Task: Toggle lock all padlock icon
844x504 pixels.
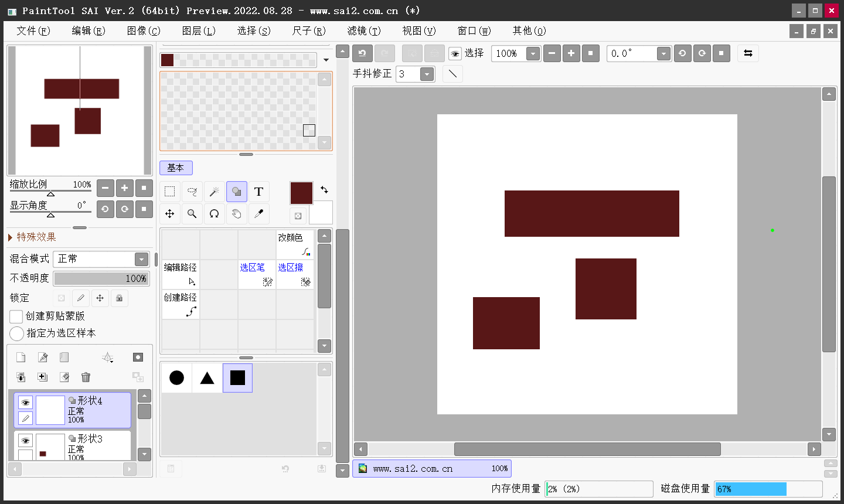Action: point(120,298)
